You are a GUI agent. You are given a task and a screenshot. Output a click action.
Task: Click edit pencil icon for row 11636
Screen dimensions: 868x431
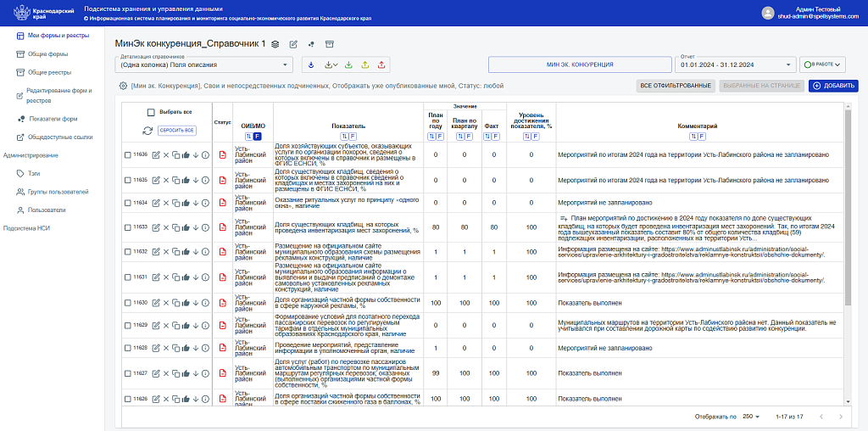click(155, 155)
